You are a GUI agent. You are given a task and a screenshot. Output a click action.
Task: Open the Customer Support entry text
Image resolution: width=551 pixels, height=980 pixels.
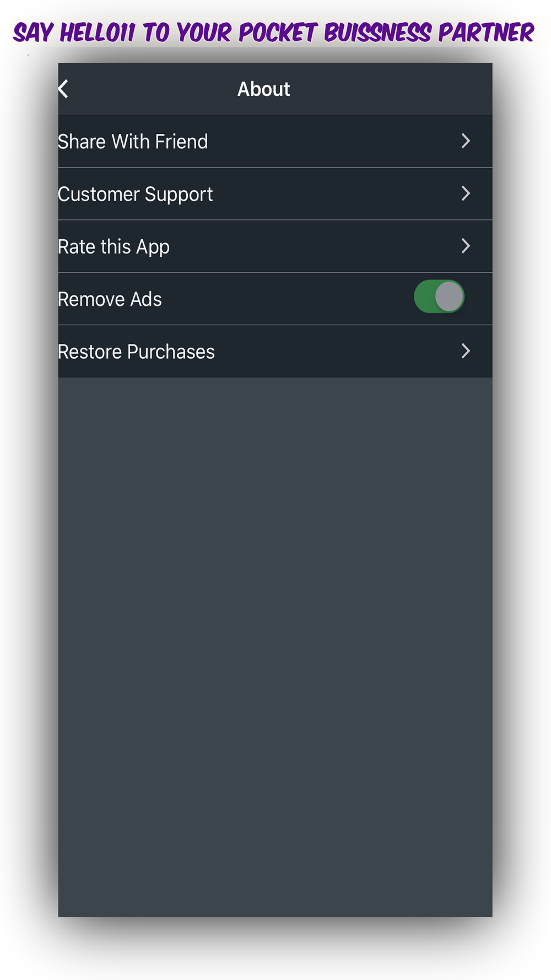click(135, 195)
